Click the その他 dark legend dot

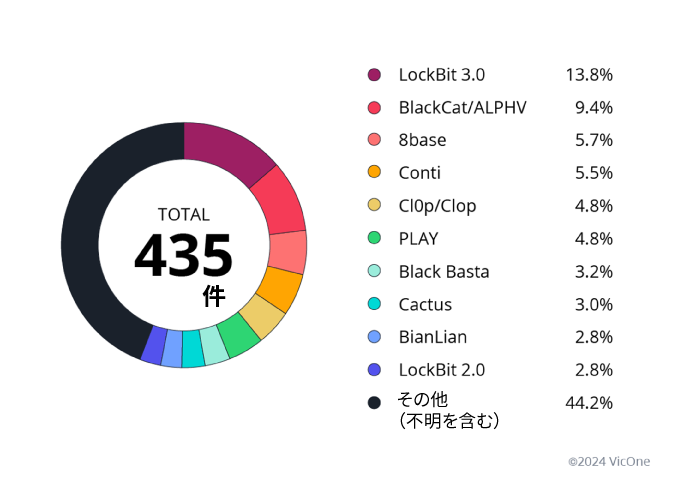pyautogui.click(x=374, y=402)
